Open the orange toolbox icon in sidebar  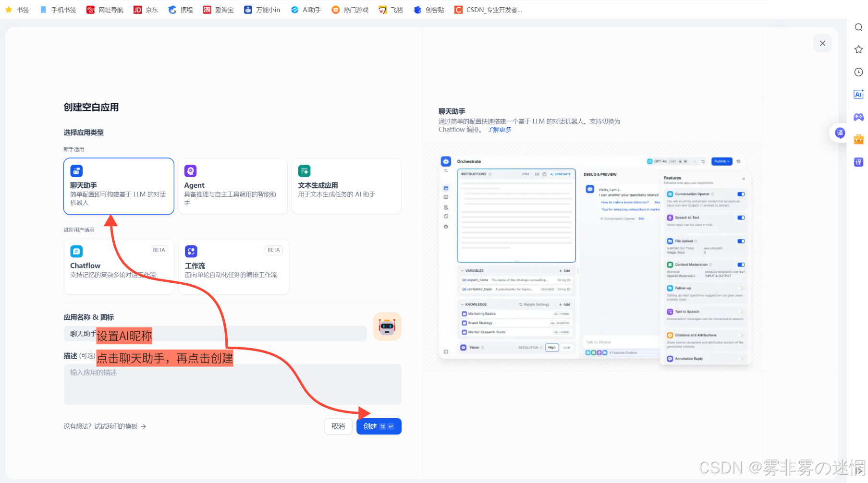(858, 140)
